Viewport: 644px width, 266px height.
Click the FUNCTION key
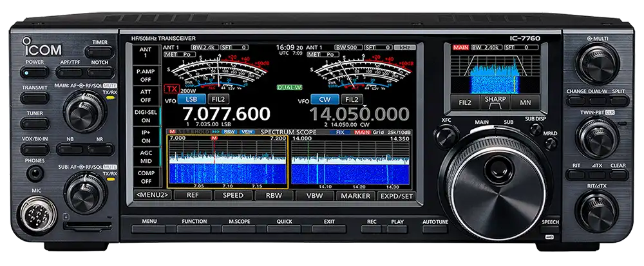point(193,229)
